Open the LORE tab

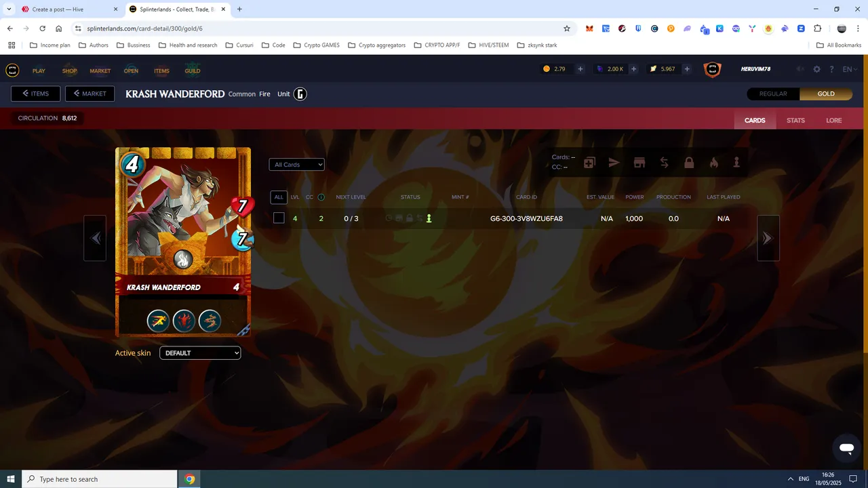pyautogui.click(x=834, y=121)
